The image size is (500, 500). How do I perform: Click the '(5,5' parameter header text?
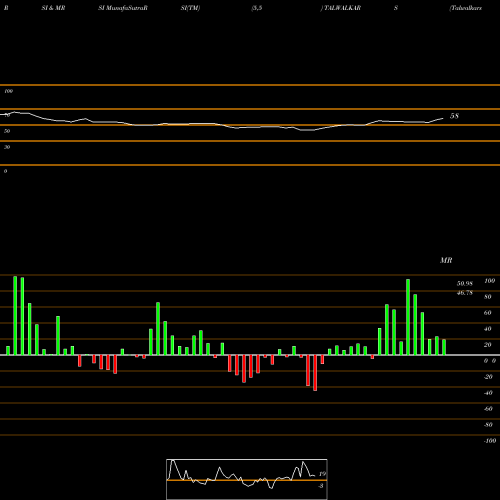tap(257, 8)
